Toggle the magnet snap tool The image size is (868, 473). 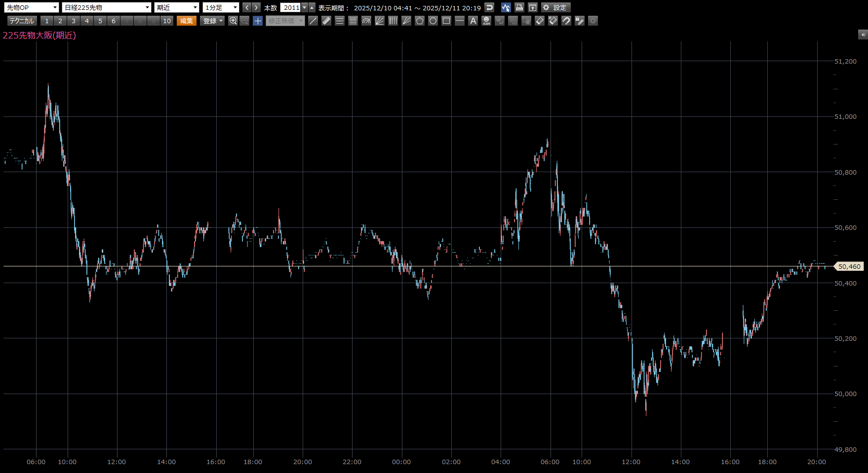(x=566, y=21)
